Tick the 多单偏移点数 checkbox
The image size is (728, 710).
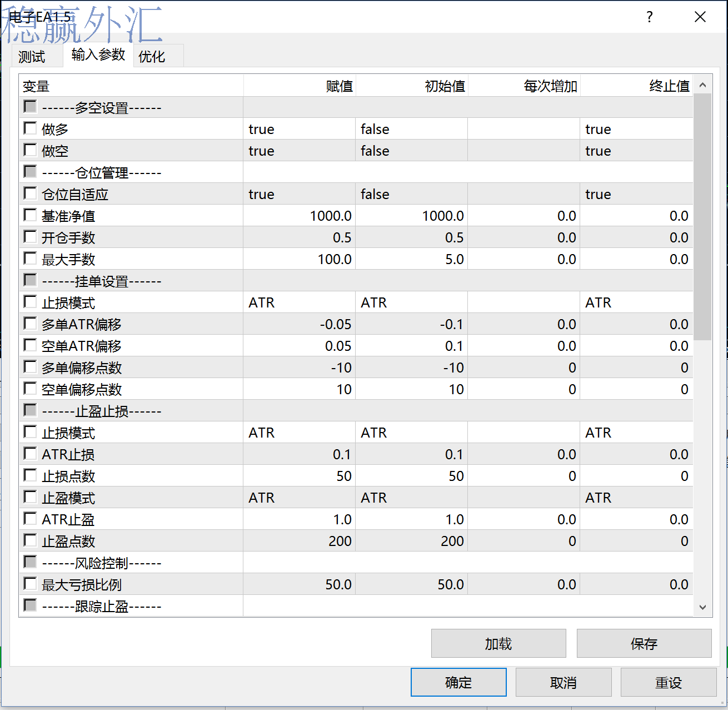pyautogui.click(x=30, y=367)
